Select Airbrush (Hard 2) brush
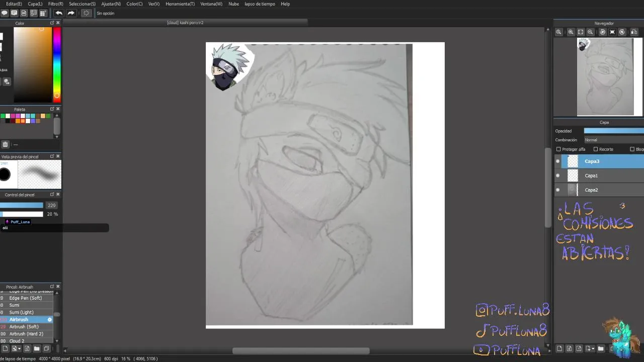Image resolution: width=644 pixels, height=362 pixels. 26,334
